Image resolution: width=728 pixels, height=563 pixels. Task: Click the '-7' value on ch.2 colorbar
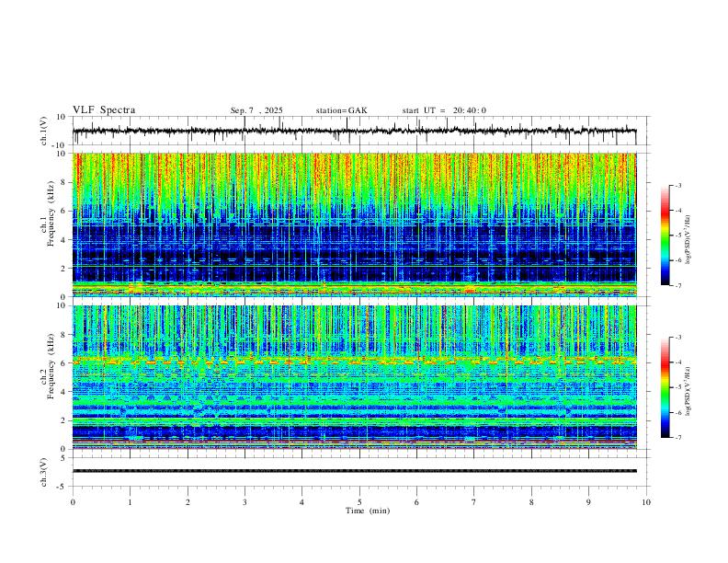[x=677, y=438]
